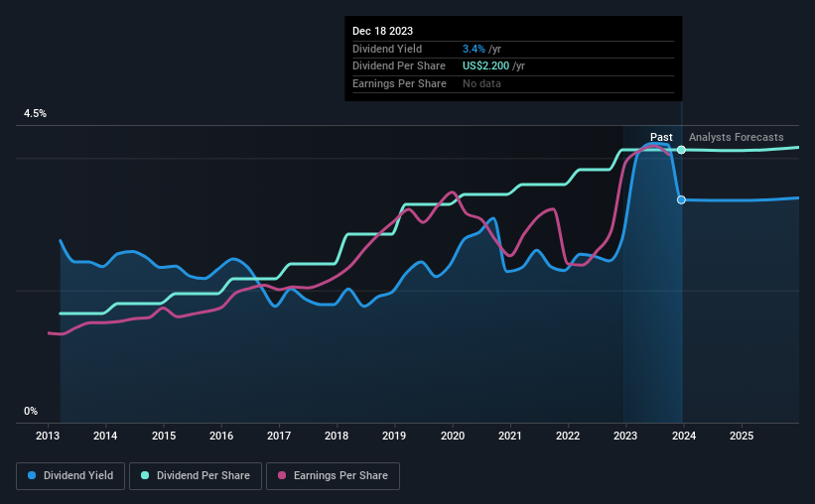The width and height of the screenshot is (815, 504).
Task: Click the 2020 x-axis label
Action: coord(453,436)
